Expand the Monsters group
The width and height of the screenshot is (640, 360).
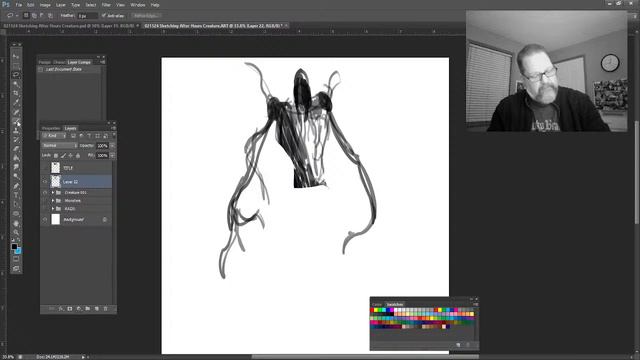[x=53, y=200]
